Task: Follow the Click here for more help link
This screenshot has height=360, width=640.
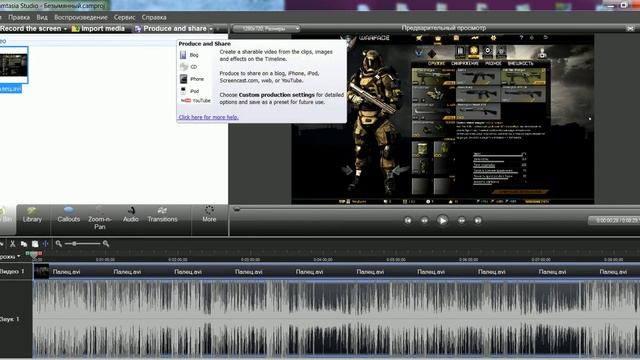Action: click(209, 117)
